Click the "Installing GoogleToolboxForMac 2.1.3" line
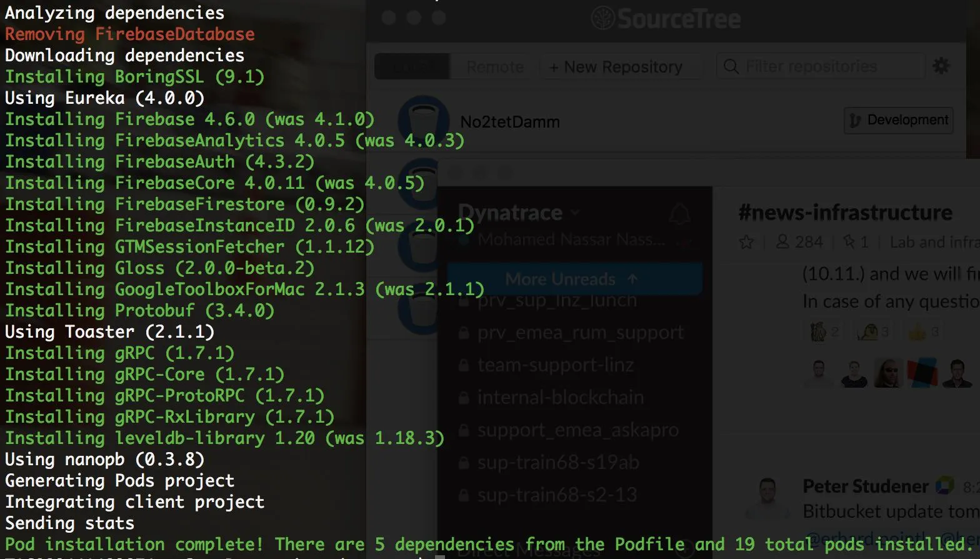The image size is (980, 559). click(244, 290)
